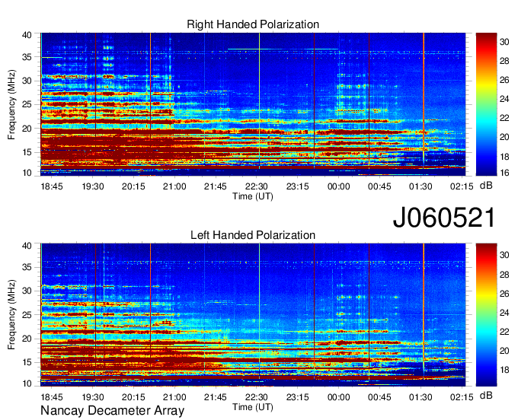The height and width of the screenshot is (420, 518).
Task: Click the 10 MHz frequency tick of the upper plot
Action: [27, 173]
